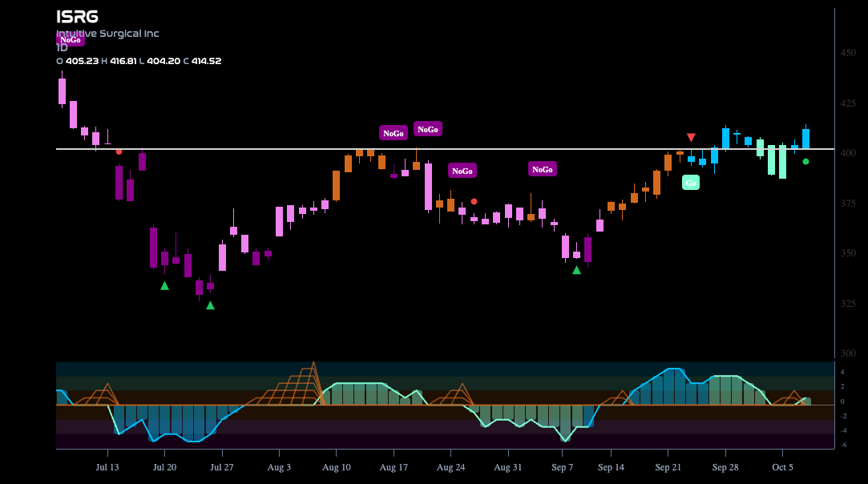868x484 pixels.
Task: Click the high price value 416.81
Action: [123, 61]
